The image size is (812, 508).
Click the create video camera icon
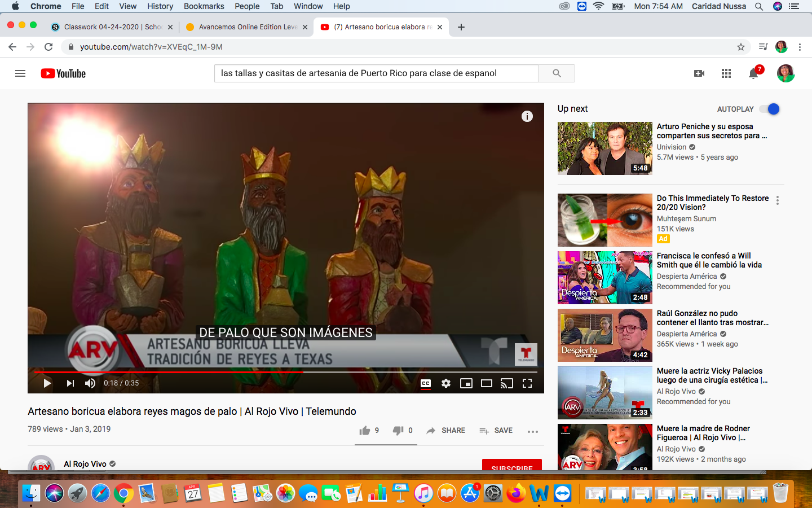[x=699, y=73]
